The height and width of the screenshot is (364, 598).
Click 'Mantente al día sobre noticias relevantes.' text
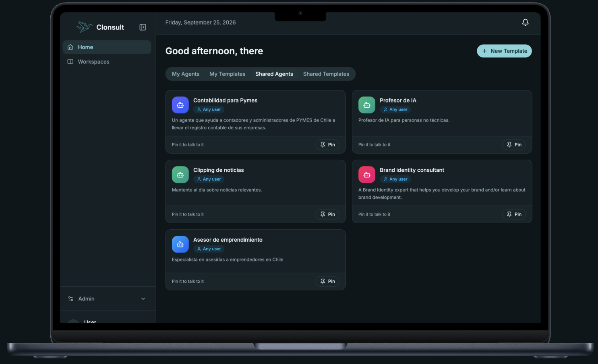(217, 190)
